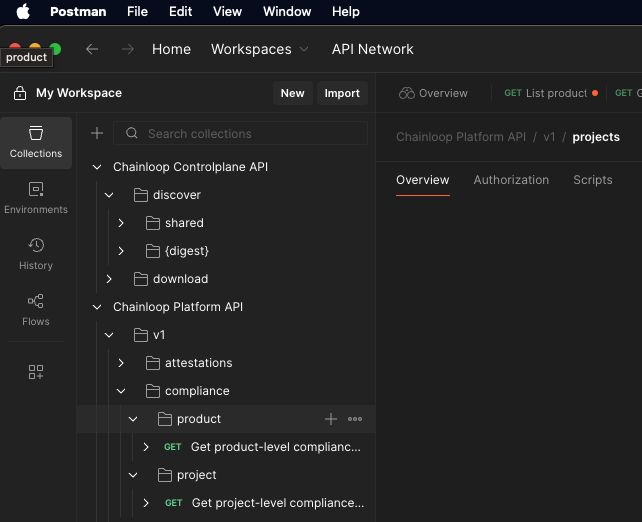
Task: Expand Get product-level compliance request chevron
Action: [146, 447]
